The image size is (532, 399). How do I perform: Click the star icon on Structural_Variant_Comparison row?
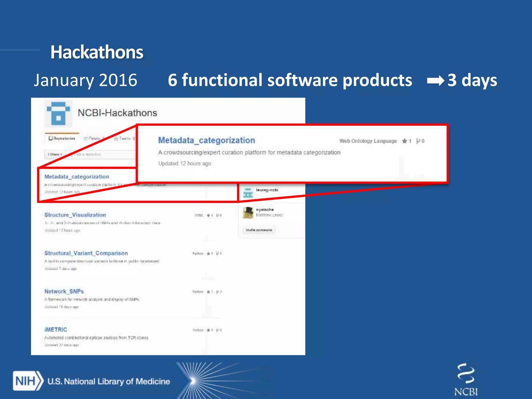point(208,254)
